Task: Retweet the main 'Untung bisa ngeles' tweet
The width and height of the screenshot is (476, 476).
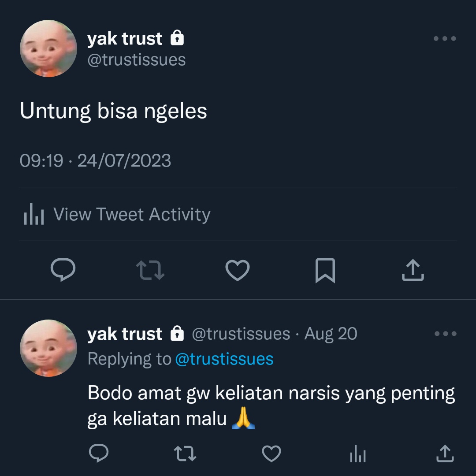Action: pyautogui.click(x=150, y=270)
